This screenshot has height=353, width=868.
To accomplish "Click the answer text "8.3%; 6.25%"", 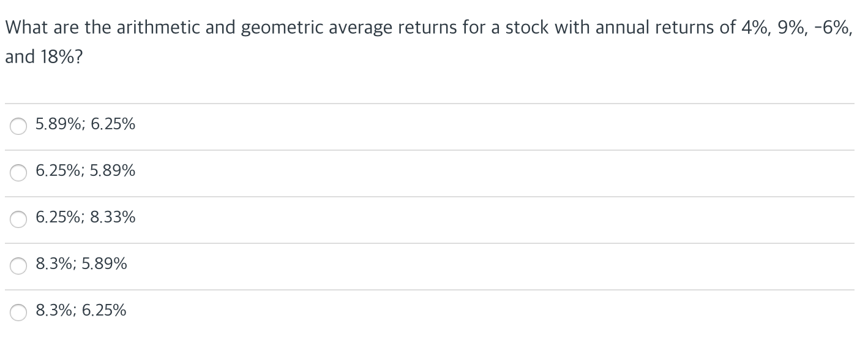I will click(x=81, y=311).
